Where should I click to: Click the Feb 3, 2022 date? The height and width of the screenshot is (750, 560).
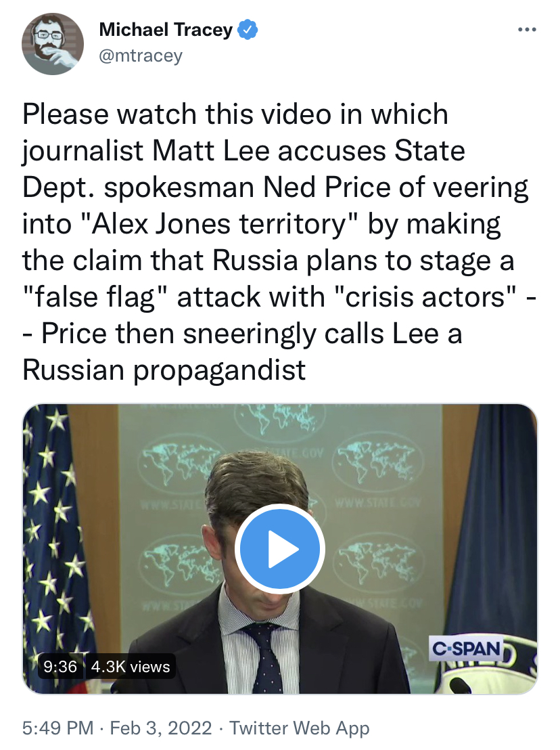click(161, 728)
